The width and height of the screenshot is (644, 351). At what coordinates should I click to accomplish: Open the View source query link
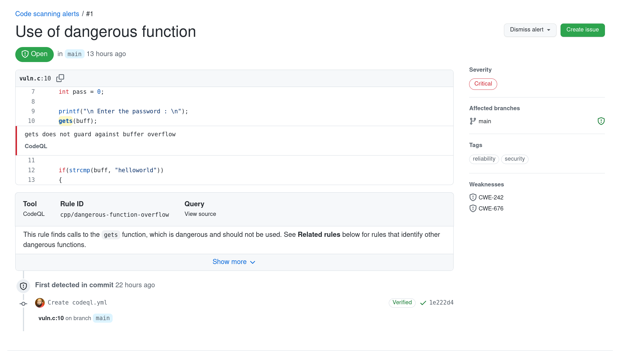tap(200, 214)
